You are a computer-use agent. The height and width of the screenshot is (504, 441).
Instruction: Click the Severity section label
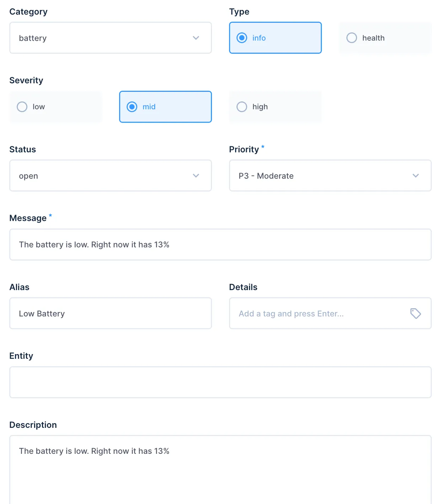coord(26,80)
